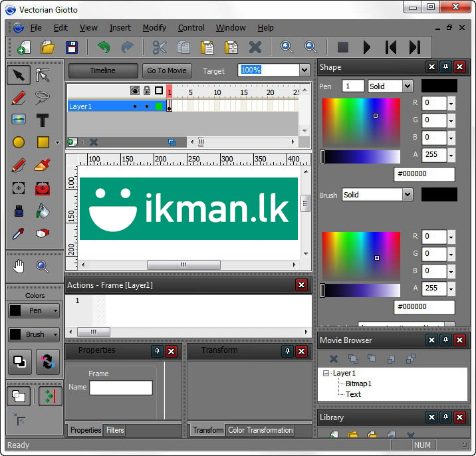This screenshot has width=476, height=456.
Task: Click the Brush color black swatch in Shape
Action: pyautogui.click(x=439, y=194)
